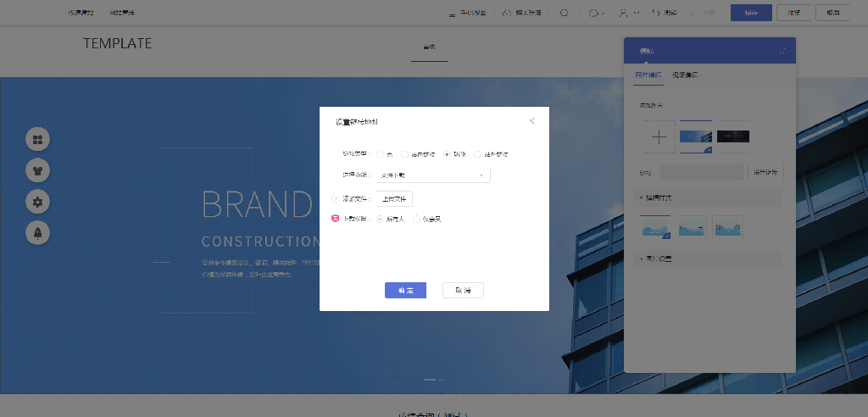
Task: Select the first carousel style thumbnail
Action: 655,227
